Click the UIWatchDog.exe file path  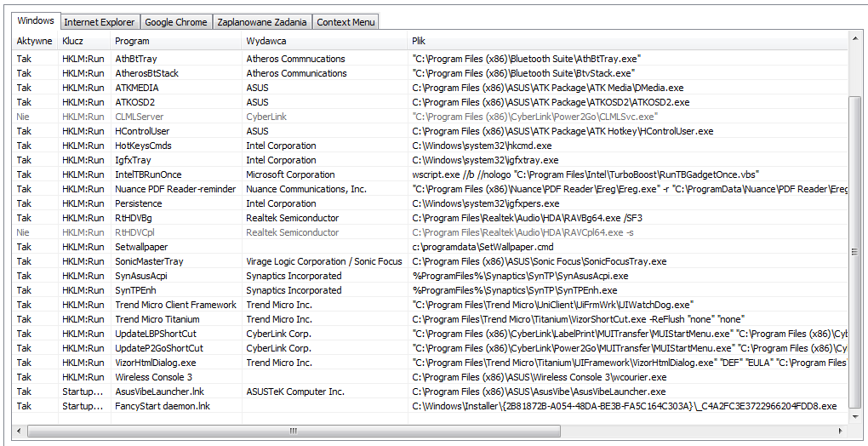pos(552,305)
